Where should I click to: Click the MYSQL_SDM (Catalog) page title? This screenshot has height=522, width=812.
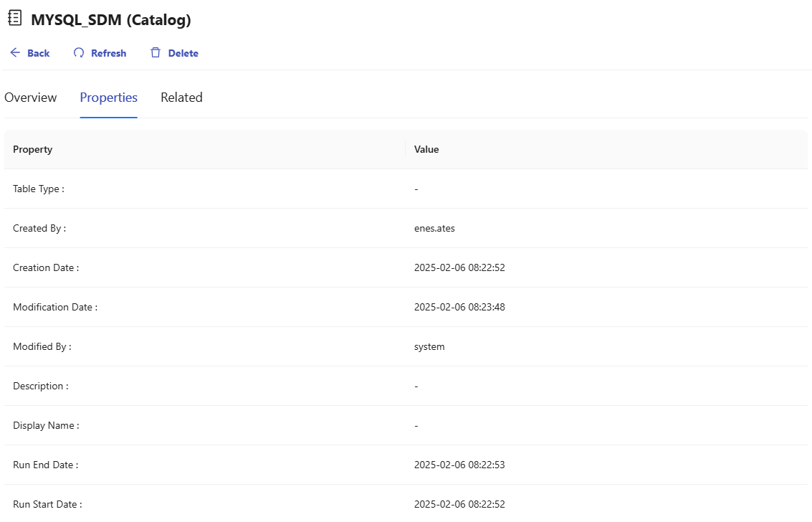click(111, 20)
